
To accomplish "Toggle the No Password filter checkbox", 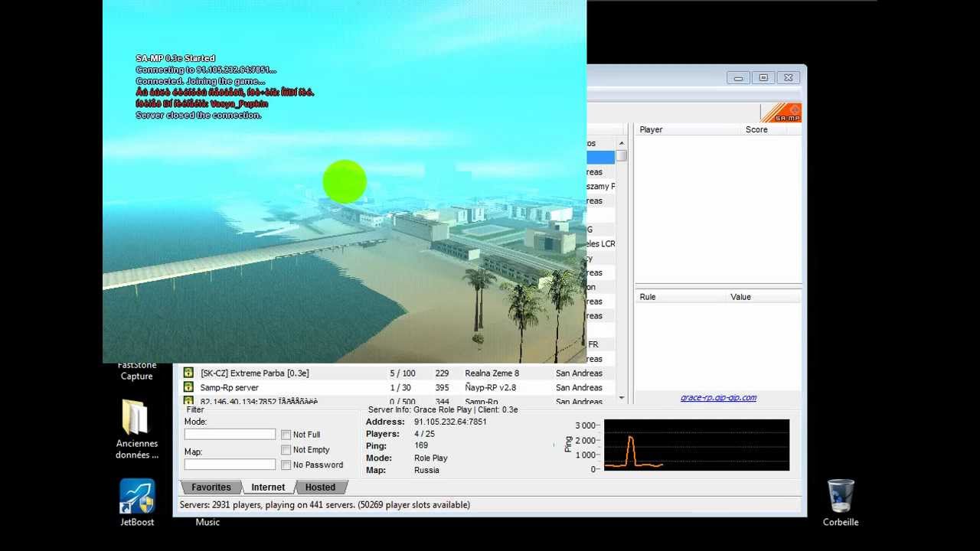I will [x=286, y=465].
